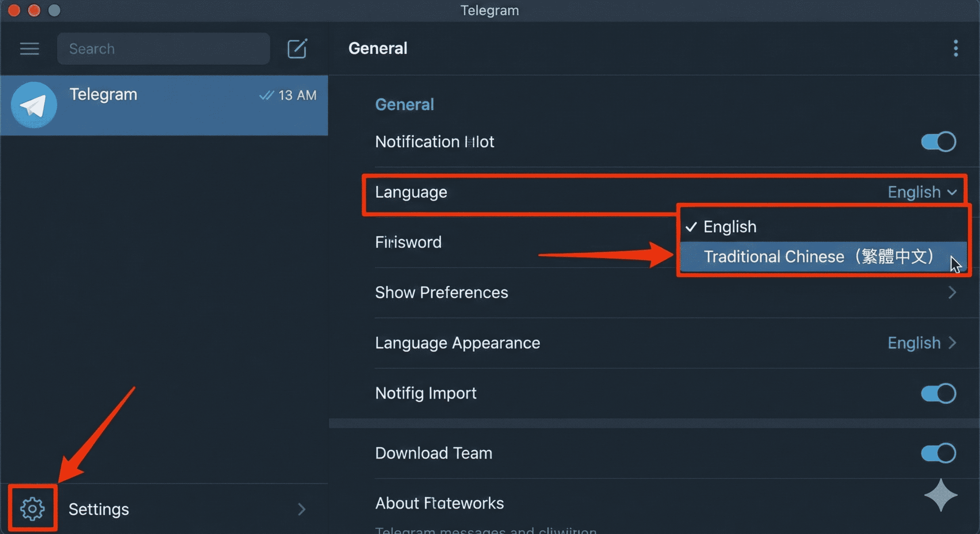The height and width of the screenshot is (534, 980).
Task: Click the settings gear icon
Action: pyautogui.click(x=33, y=508)
